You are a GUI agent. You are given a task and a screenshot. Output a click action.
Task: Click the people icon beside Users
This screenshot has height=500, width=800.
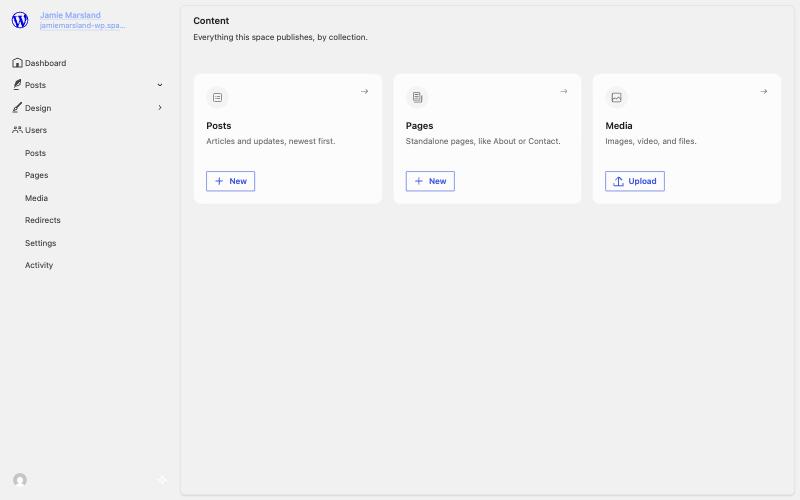pos(17,130)
